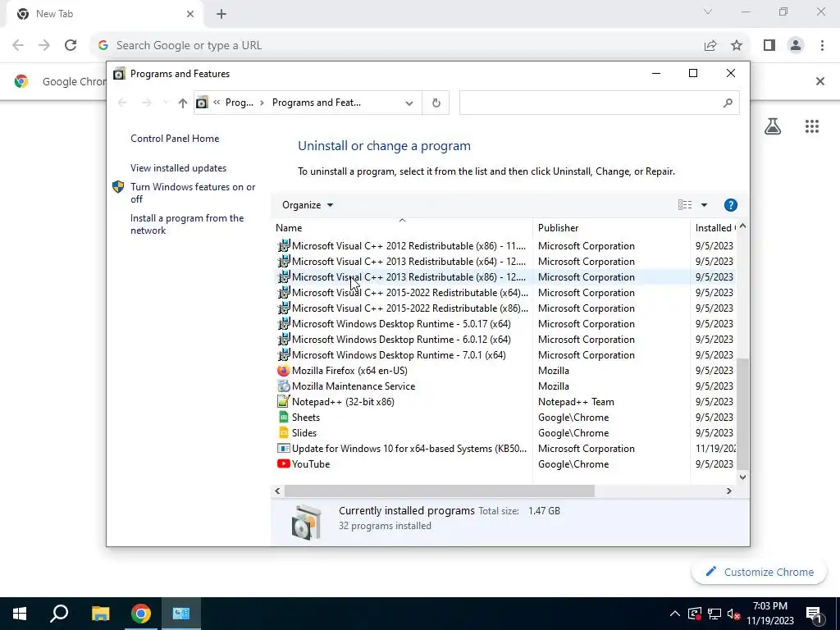Click the Notepad++ Team publisher cell
The height and width of the screenshot is (630, 840).
click(576, 402)
